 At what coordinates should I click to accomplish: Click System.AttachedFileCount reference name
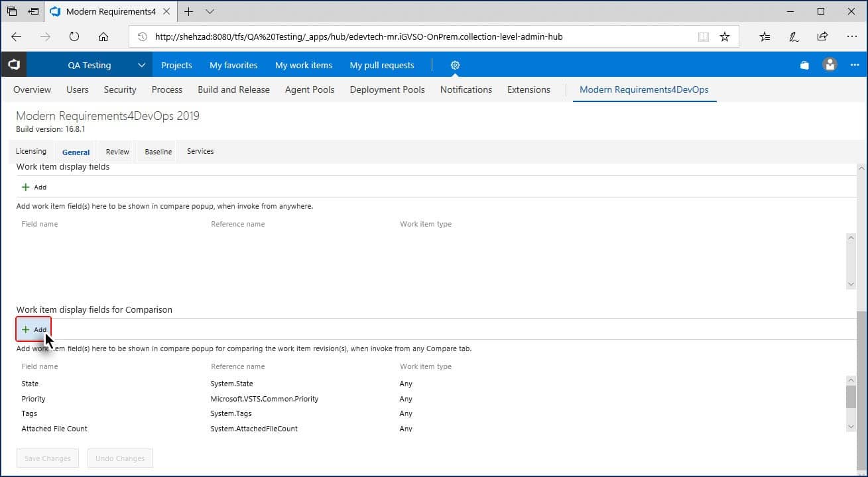(254, 429)
